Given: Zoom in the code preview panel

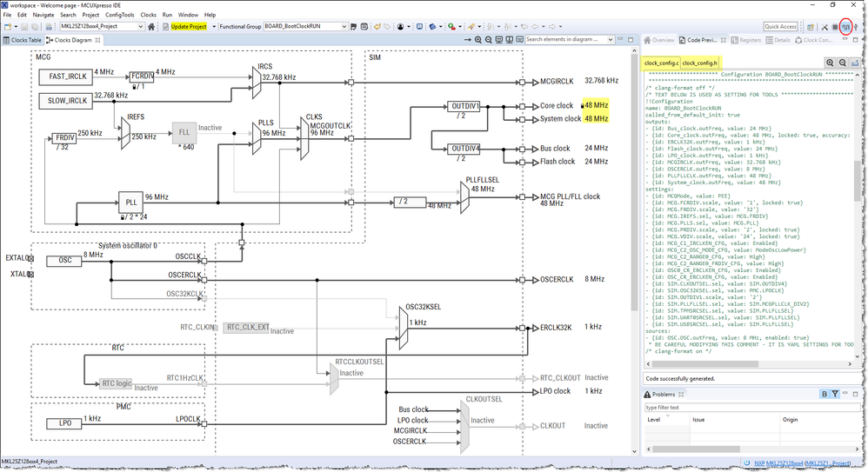Looking at the screenshot, I should pyautogui.click(x=830, y=63).
